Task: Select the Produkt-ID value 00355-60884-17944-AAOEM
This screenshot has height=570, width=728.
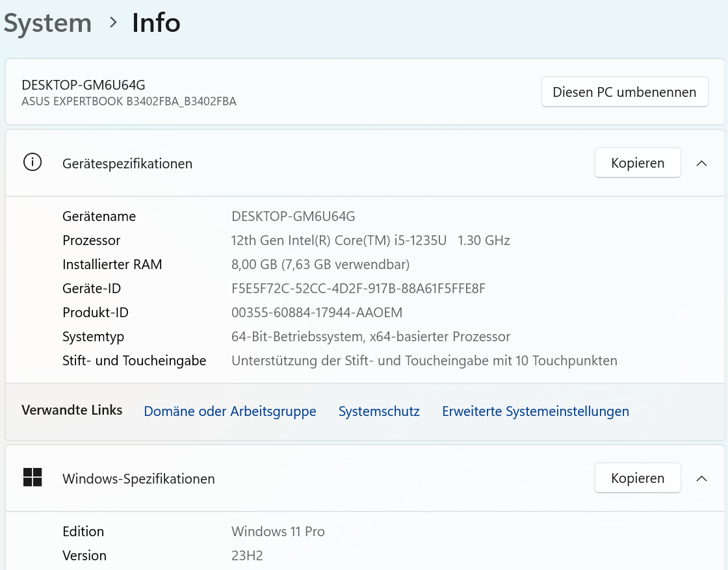Action: (317, 313)
